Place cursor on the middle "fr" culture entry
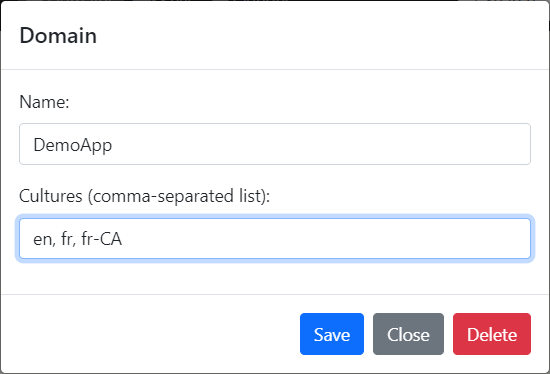Viewport: 550px width, 374px height. [x=67, y=239]
